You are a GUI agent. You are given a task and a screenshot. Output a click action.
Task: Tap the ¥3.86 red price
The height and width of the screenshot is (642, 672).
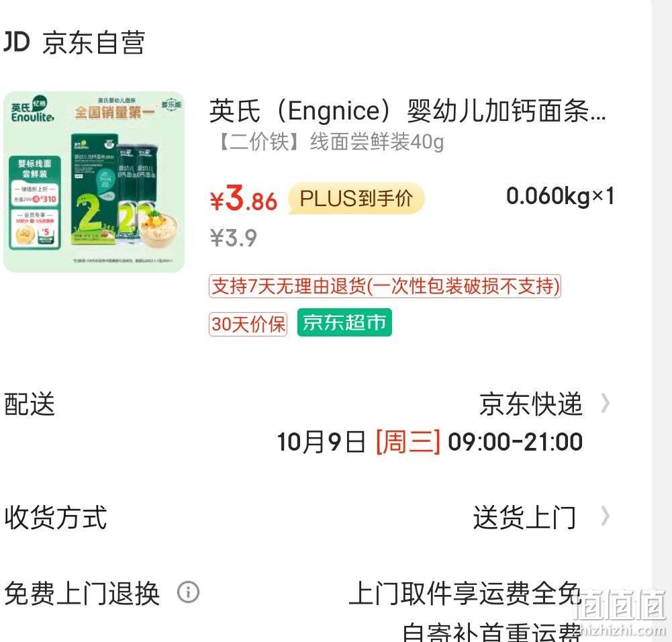click(244, 198)
